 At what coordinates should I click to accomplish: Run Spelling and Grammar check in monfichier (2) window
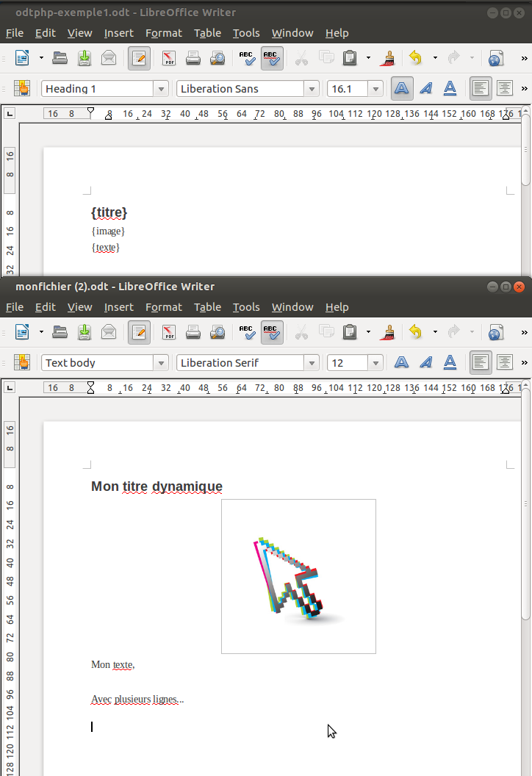pyautogui.click(x=247, y=333)
